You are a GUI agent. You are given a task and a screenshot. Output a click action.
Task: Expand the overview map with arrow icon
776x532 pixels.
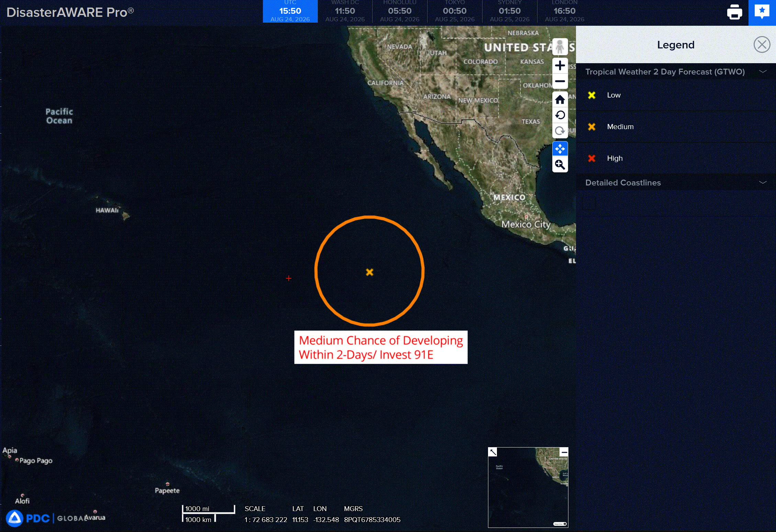click(493, 452)
